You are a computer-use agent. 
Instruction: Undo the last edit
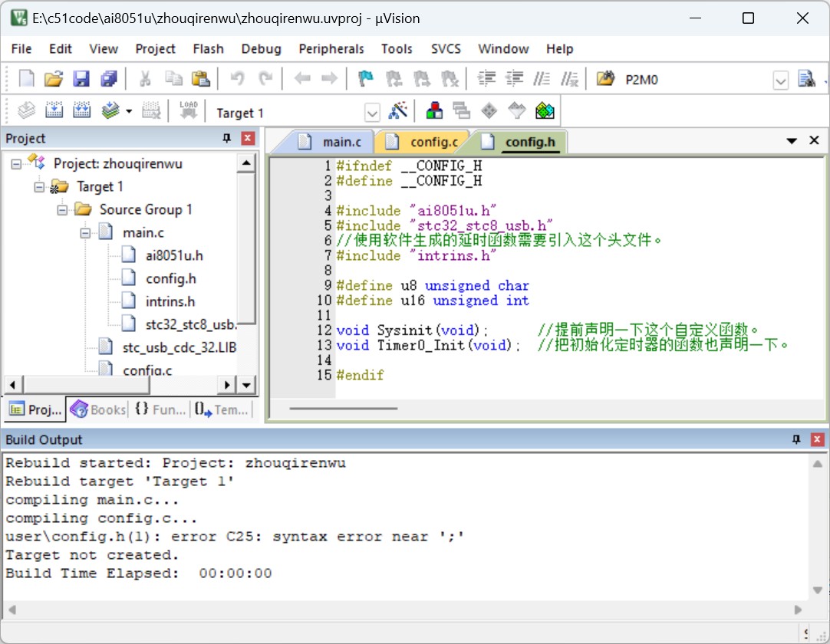237,79
